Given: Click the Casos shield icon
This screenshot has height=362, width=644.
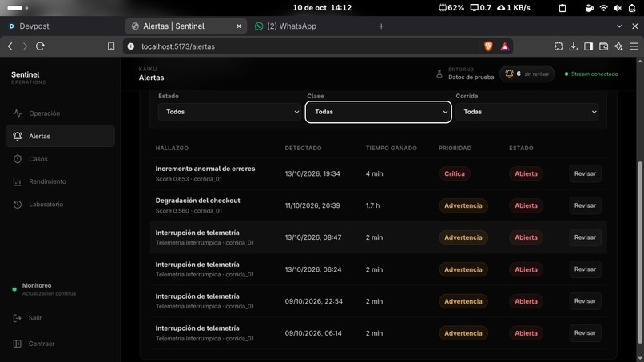Looking at the screenshot, I should coord(18,159).
